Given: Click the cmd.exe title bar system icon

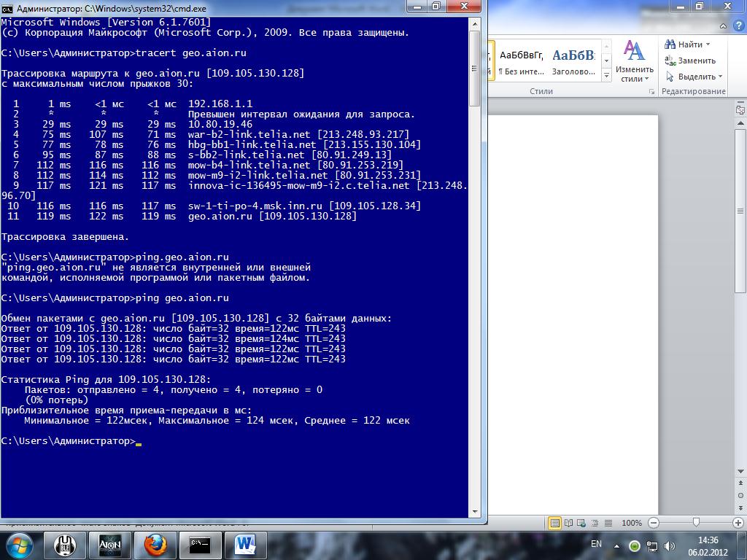Looking at the screenshot, I should coord(7,8).
